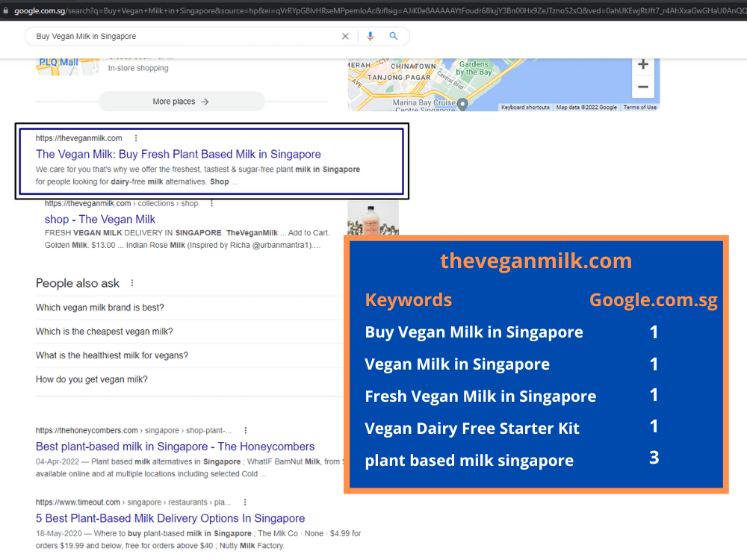The width and height of the screenshot is (747, 560).
Task: Click Terms of Use on the map
Action: (x=640, y=108)
